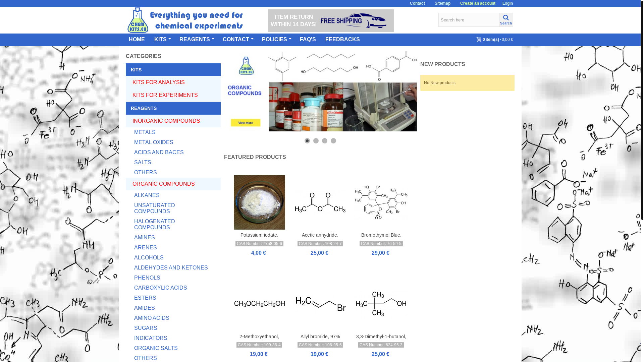This screenshot has height=362, width=644.
Task: Open ACIDS AND BACES subcategory
Action: click(x=159, y=153)
